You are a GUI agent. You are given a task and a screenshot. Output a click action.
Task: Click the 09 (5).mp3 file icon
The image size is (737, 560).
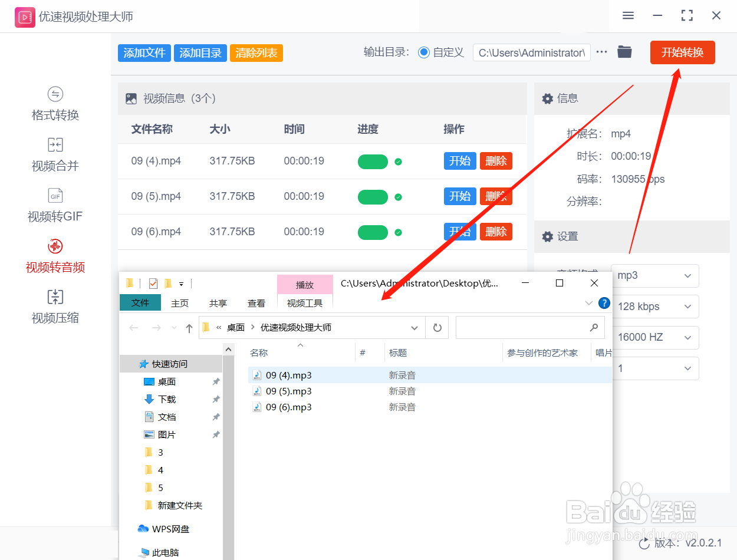tap(256, 391)
